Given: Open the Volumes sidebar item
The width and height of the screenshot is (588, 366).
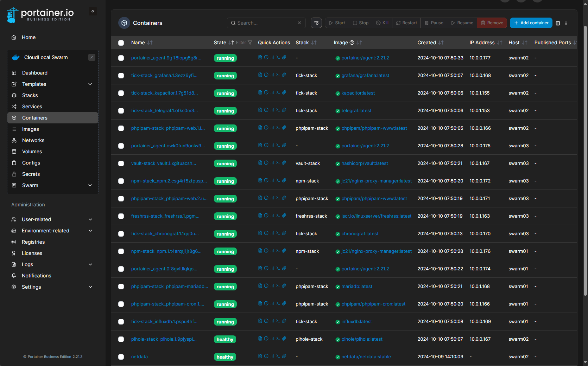Looking at the screenshot, I should (32, 152).
